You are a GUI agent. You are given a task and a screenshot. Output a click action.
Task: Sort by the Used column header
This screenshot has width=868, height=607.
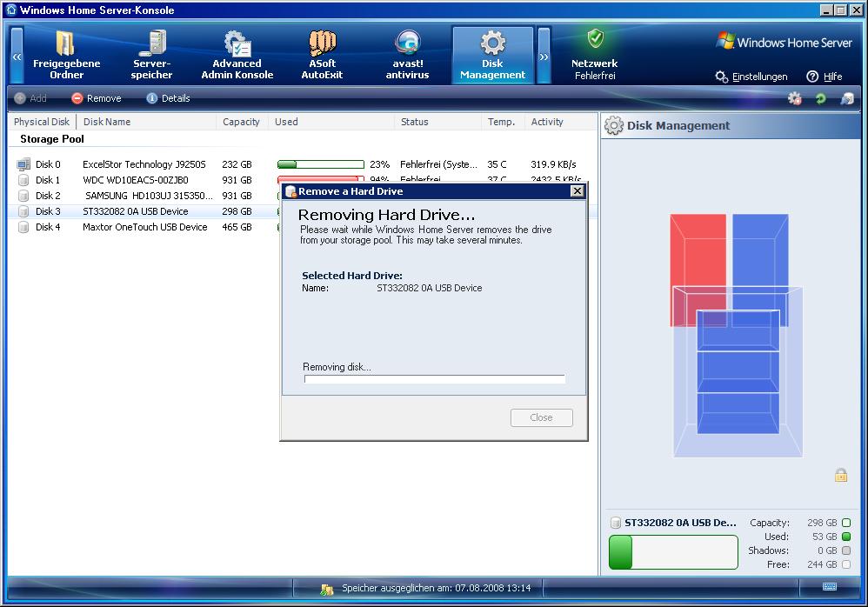coord(331,122)
